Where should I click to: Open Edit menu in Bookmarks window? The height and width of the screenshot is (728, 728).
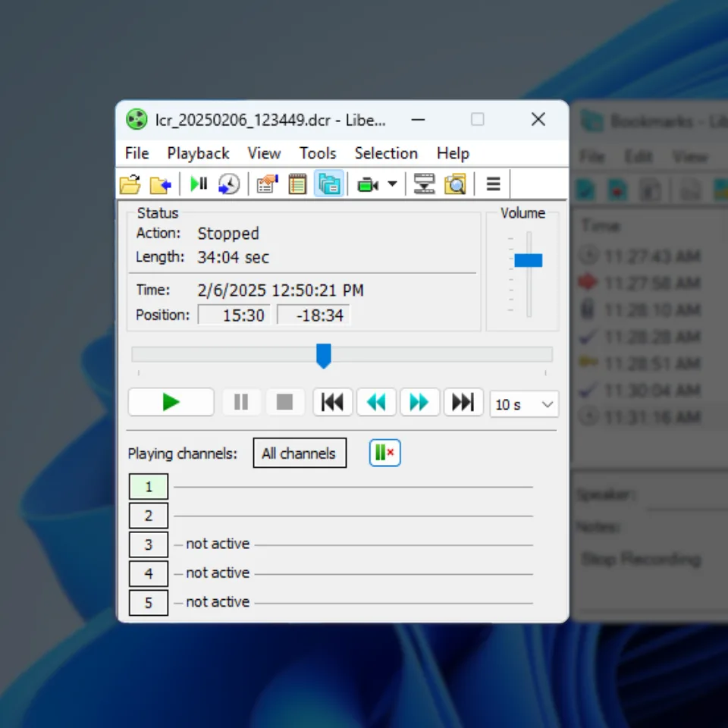pos(639,157)
